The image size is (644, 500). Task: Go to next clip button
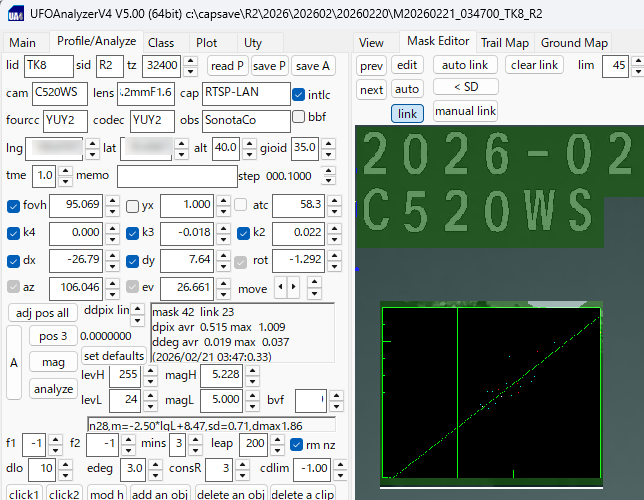371,90
